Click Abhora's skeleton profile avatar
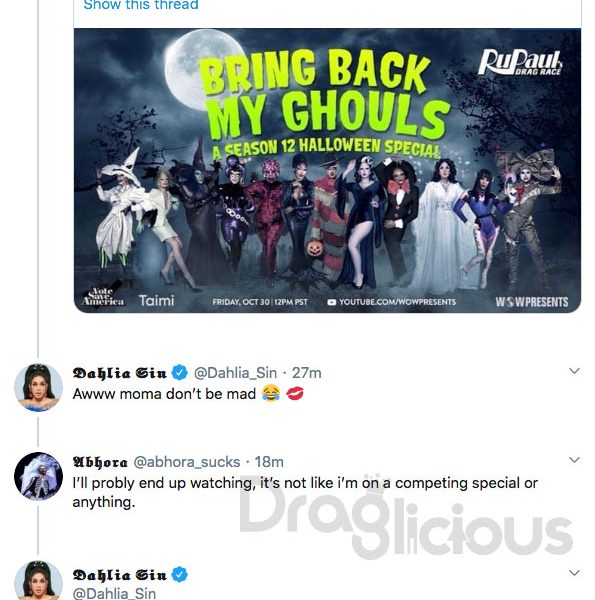The height and width of the screenshot is (600, 595). pyautogui.click(x=38, y=476)
